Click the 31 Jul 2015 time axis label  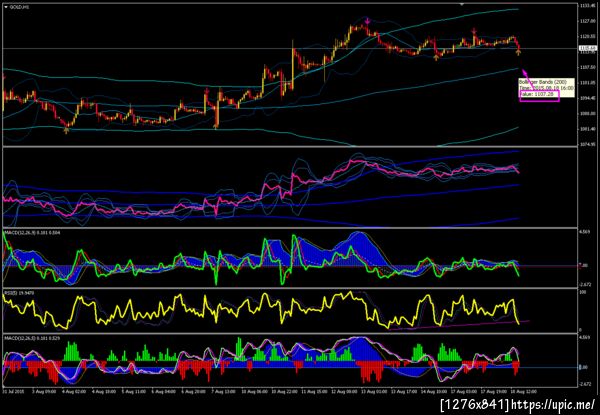pos(11,392)
